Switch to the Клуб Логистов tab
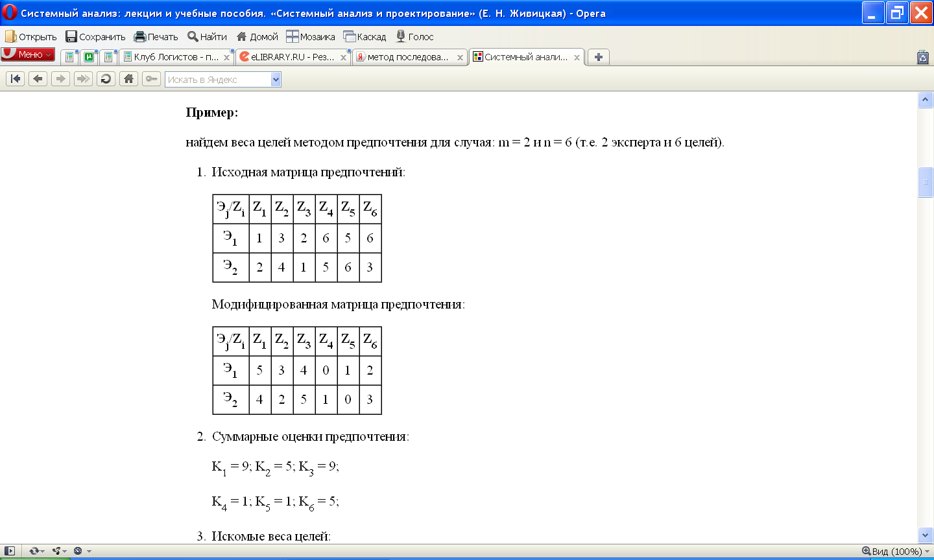934x560 pixels. [176, 57]
